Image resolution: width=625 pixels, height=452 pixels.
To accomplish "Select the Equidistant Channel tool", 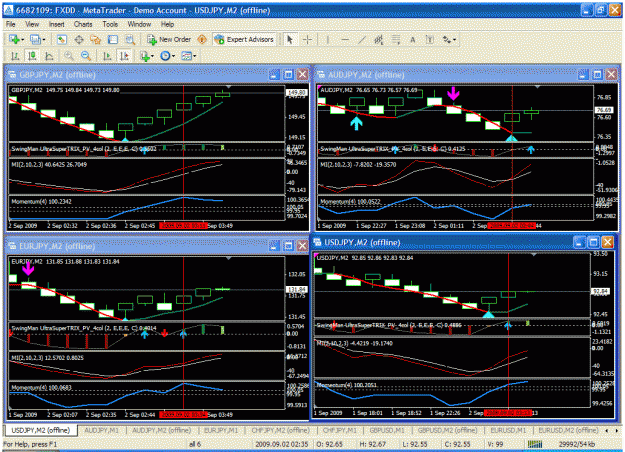I will pos(379,39).
